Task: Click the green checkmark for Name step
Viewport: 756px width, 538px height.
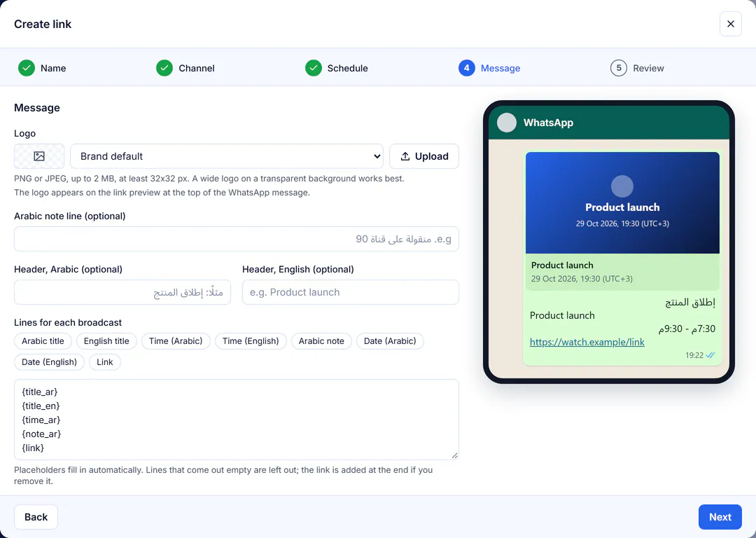Action: (27, 68)
